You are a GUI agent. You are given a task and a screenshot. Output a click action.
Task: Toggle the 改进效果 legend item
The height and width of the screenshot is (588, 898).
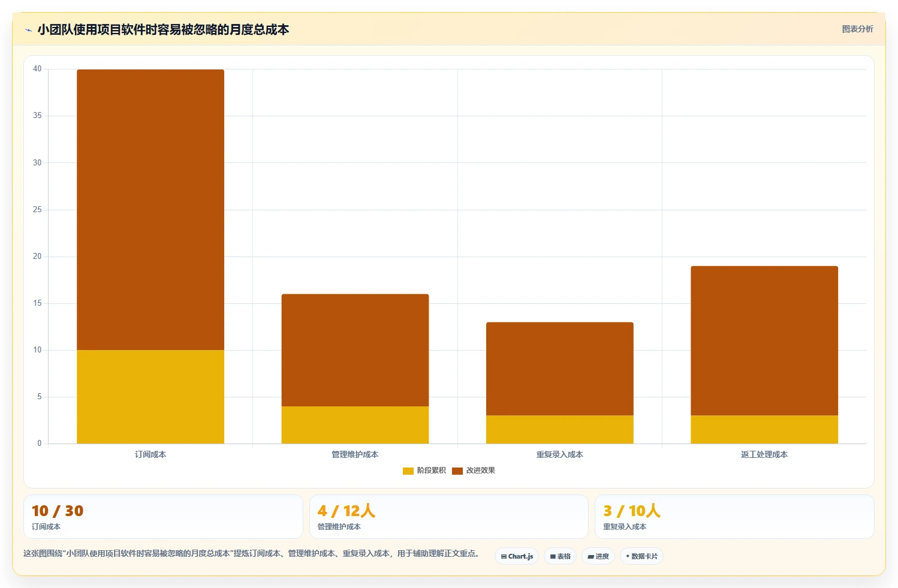[474, 471]
